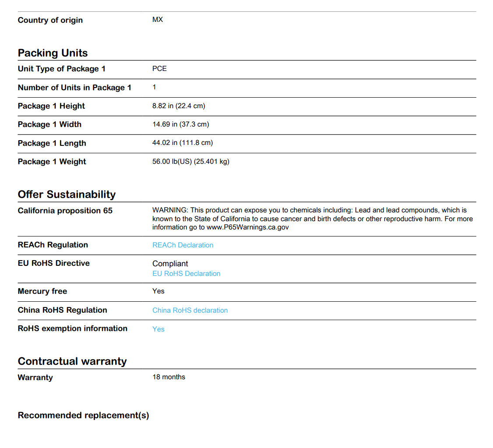Click the RoHS exemption information Yes link

[x=158, y=329]
